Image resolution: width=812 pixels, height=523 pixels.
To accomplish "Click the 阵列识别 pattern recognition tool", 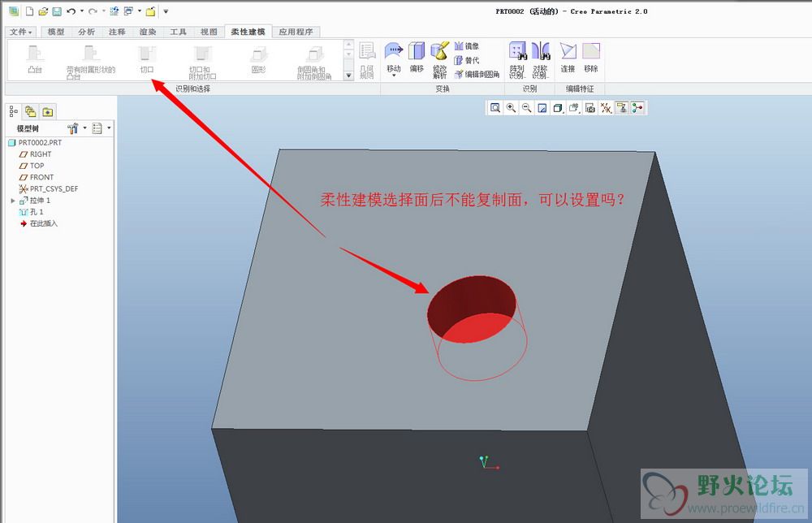I will 516,61.
